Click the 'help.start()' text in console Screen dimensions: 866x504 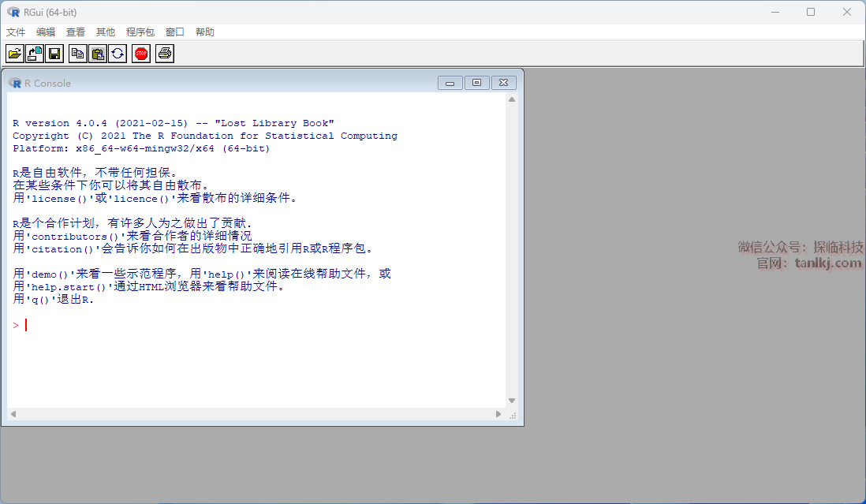click(x=69, y=287)
